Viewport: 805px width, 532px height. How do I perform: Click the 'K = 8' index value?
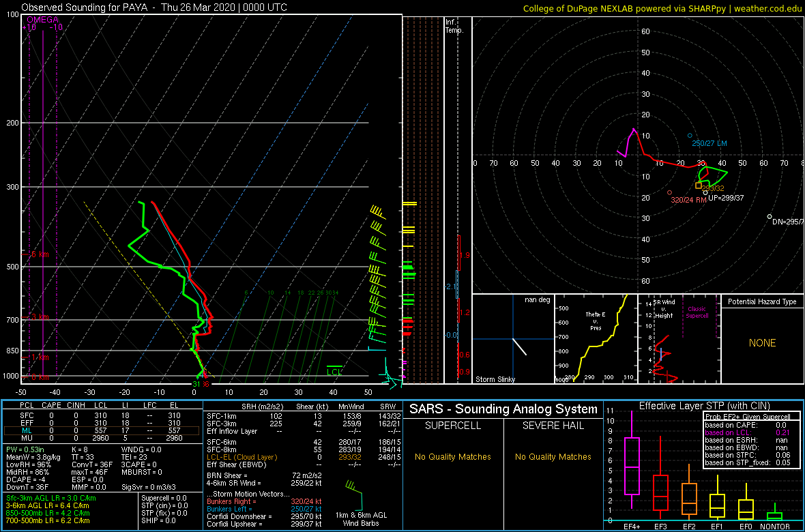coord(83,449)
